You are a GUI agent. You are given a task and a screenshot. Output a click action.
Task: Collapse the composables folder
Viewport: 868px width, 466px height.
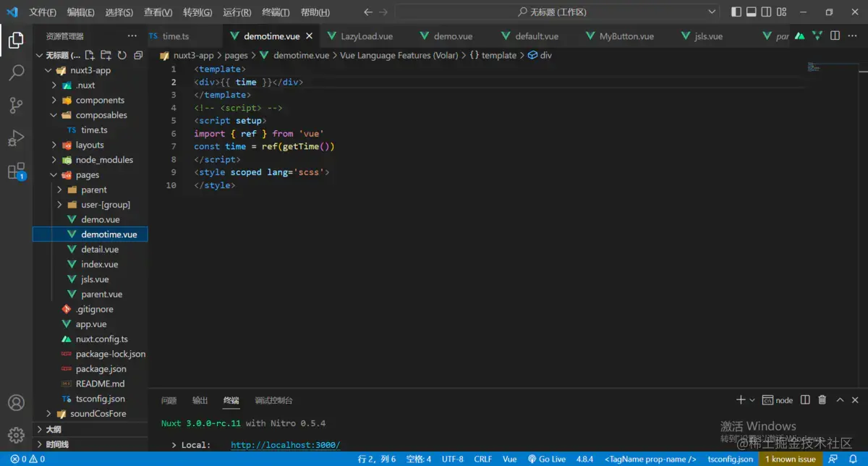pos(54,115)
